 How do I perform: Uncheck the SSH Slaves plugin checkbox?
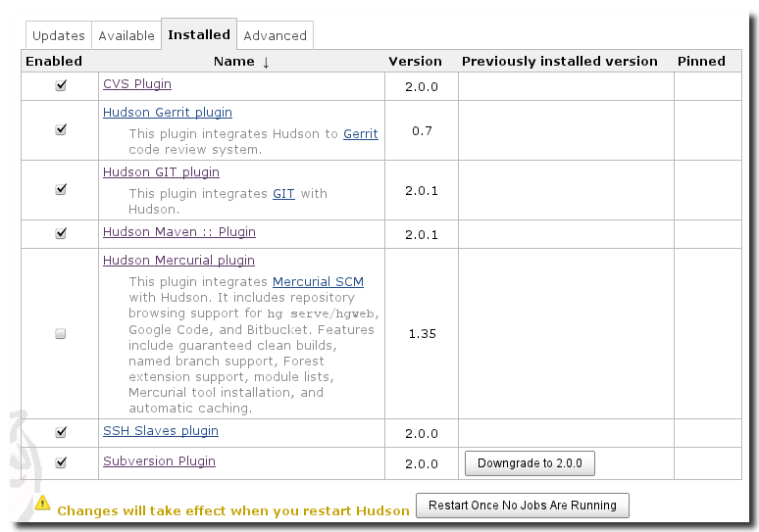[x=61, y=432]
